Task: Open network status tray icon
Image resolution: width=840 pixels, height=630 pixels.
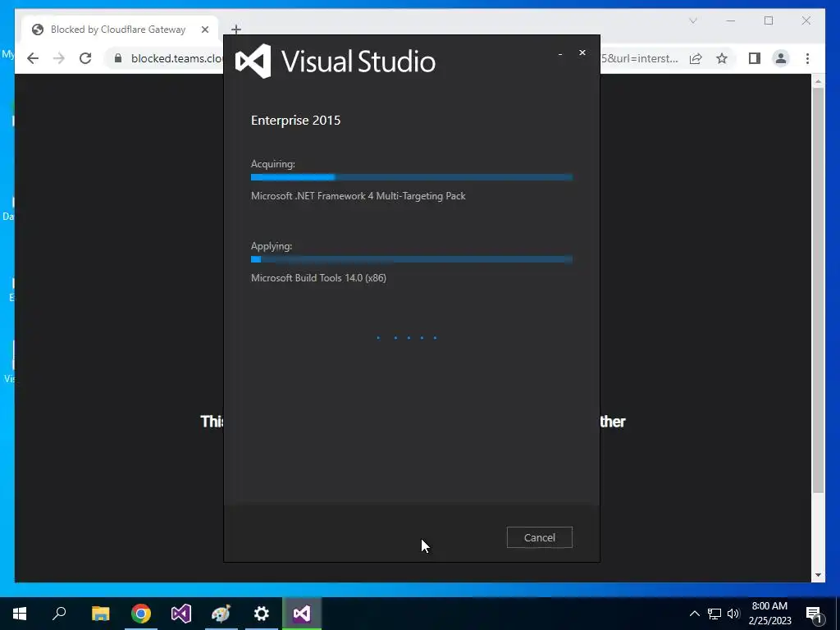Action: tap(714, 614)
